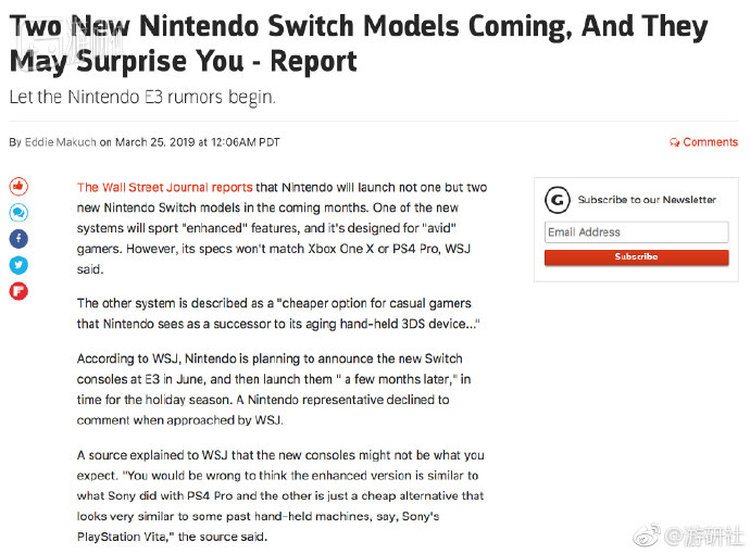
Task: Focus the Email Address field
Action: click(x=636, y=232)
